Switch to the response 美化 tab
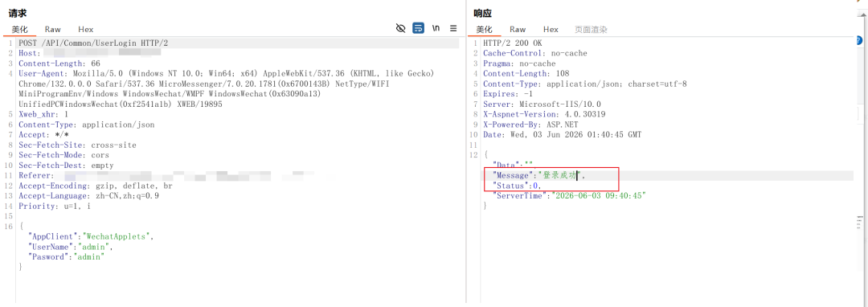 click(x=485, y=29)
